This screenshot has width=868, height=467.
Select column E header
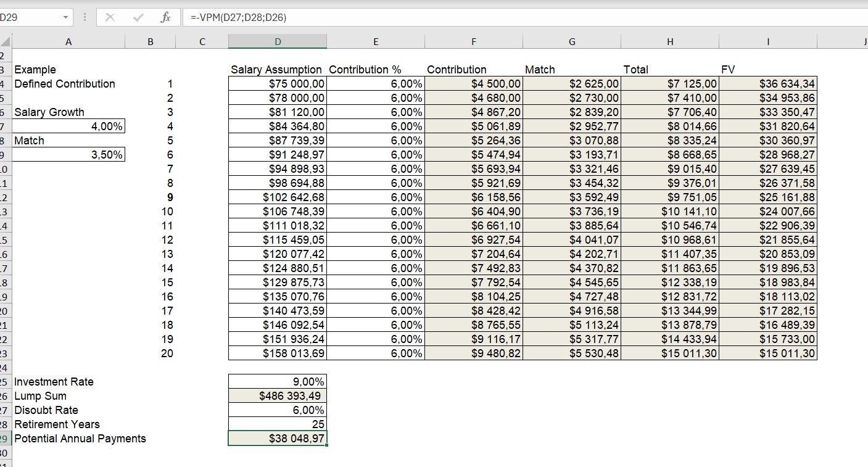tap(376, 42)
